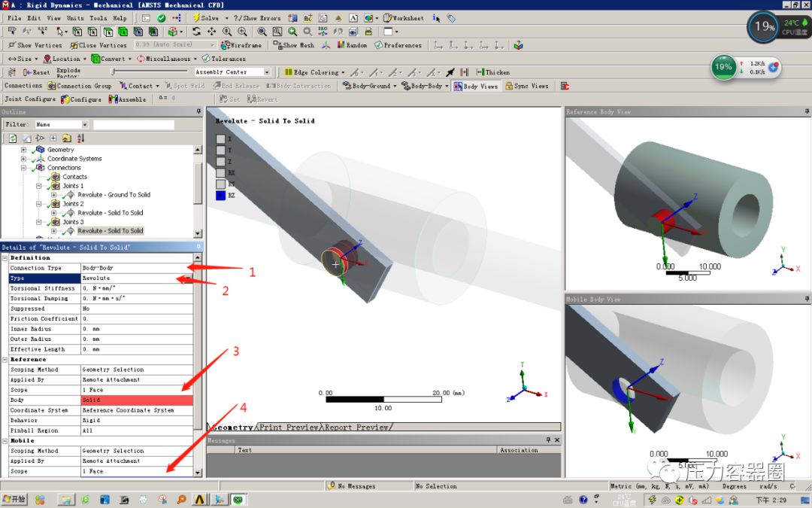Open the Filter Name dropdown in Outline
The height and width of the screenshot is (508, 812).
coord(86,125)
